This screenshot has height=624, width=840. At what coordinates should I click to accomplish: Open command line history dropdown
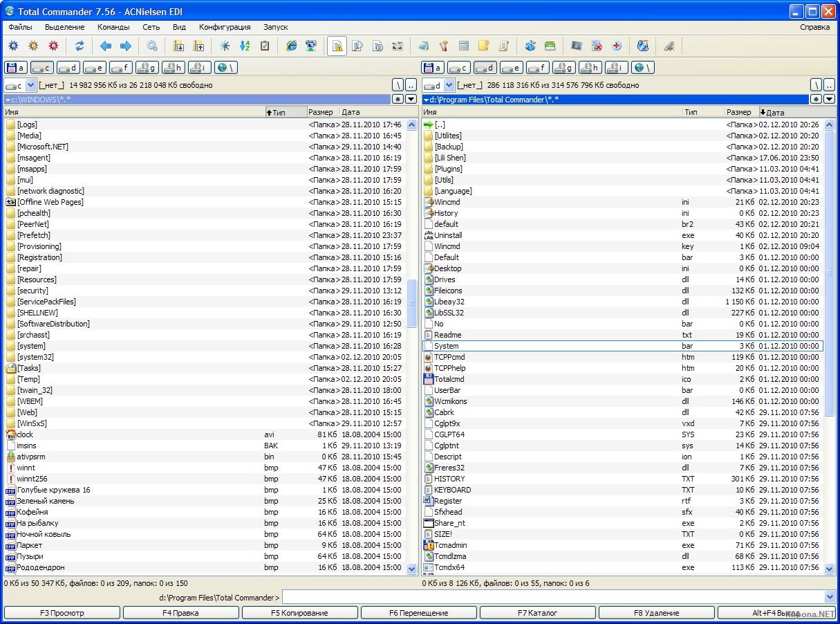click(830, 597)
